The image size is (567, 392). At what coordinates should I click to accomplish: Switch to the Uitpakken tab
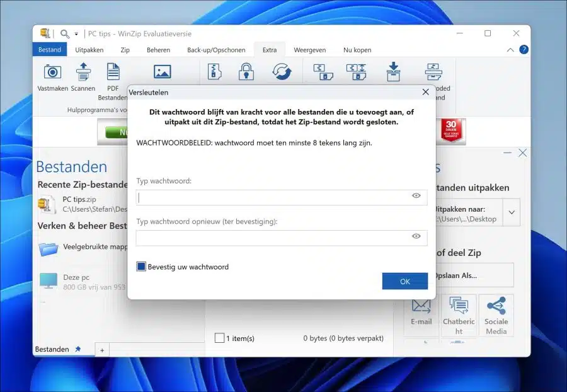click(89, 50)
